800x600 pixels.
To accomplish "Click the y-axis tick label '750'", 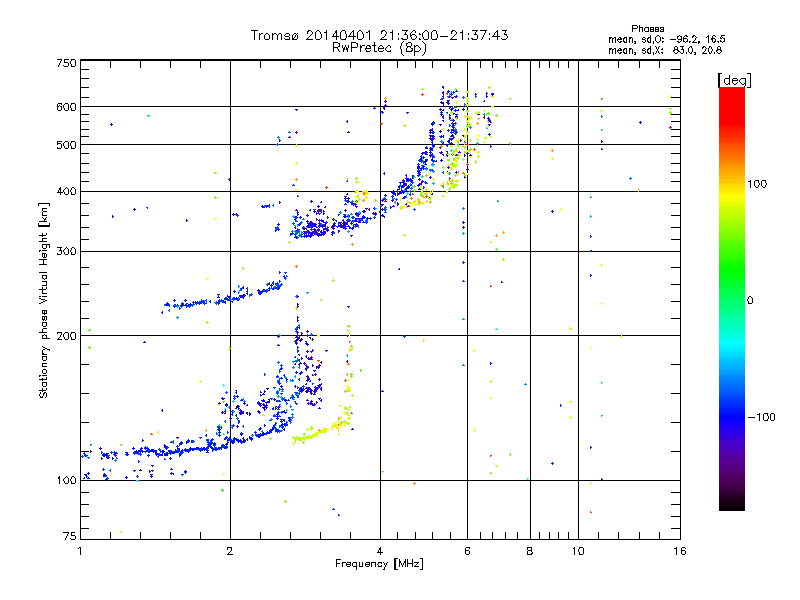I will (67, 63).
